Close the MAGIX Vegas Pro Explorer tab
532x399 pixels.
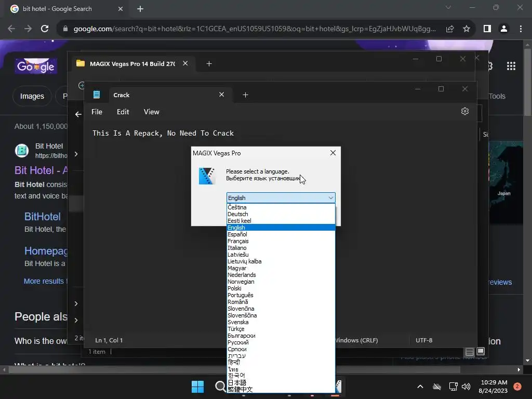[185, 63]
